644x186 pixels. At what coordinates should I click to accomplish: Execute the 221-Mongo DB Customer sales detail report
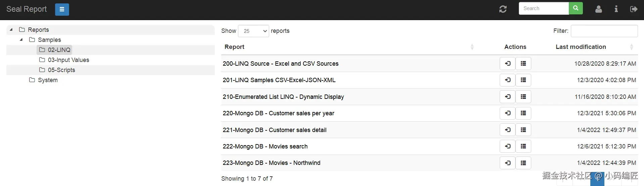pyautogui.click(x=507, y=130)
